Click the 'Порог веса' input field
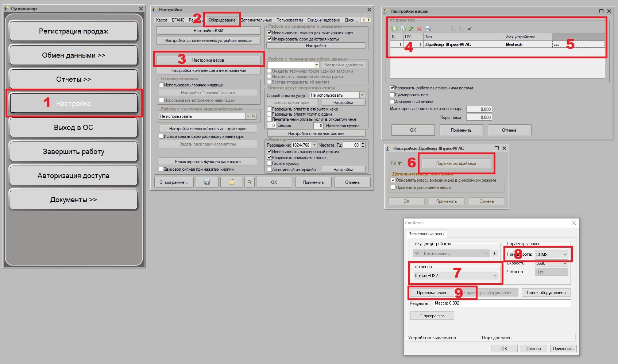 pos(479,117)
